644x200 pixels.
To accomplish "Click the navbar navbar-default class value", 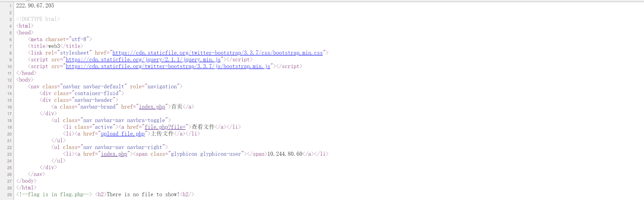I will pyautogui.click(x=93, y=87).
